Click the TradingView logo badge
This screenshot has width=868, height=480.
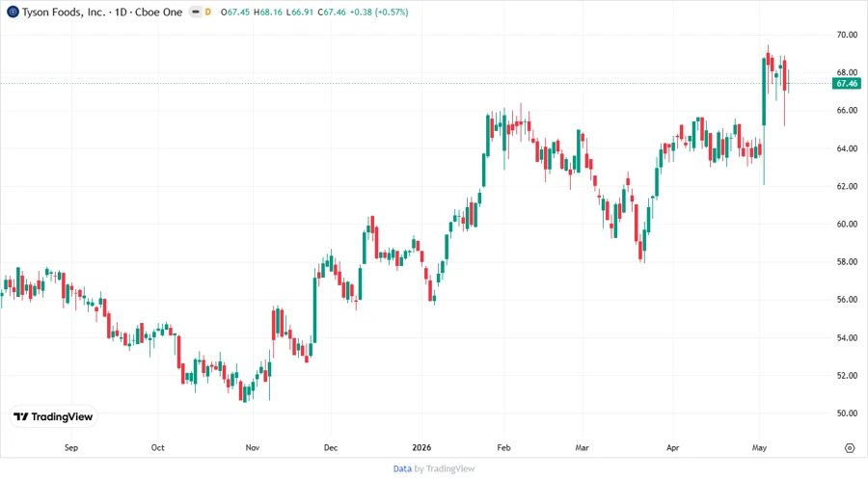pos(54,417)
